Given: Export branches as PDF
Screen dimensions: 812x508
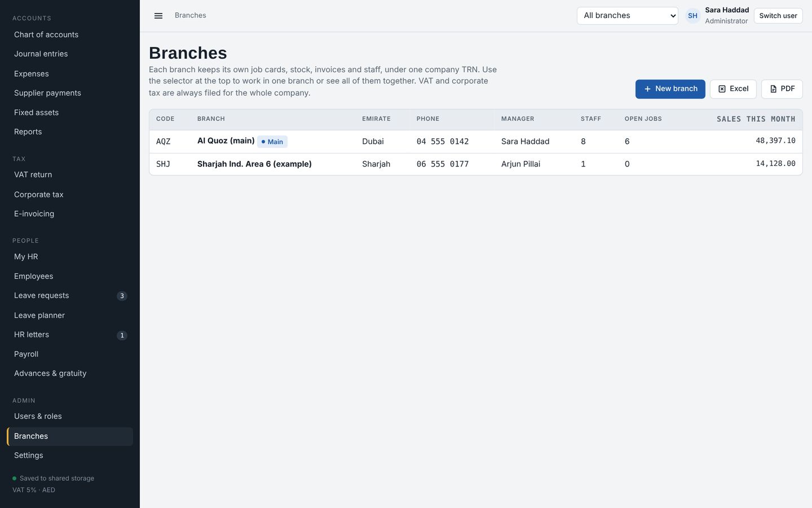Looking at the screenshot, I should coord(782,89).
